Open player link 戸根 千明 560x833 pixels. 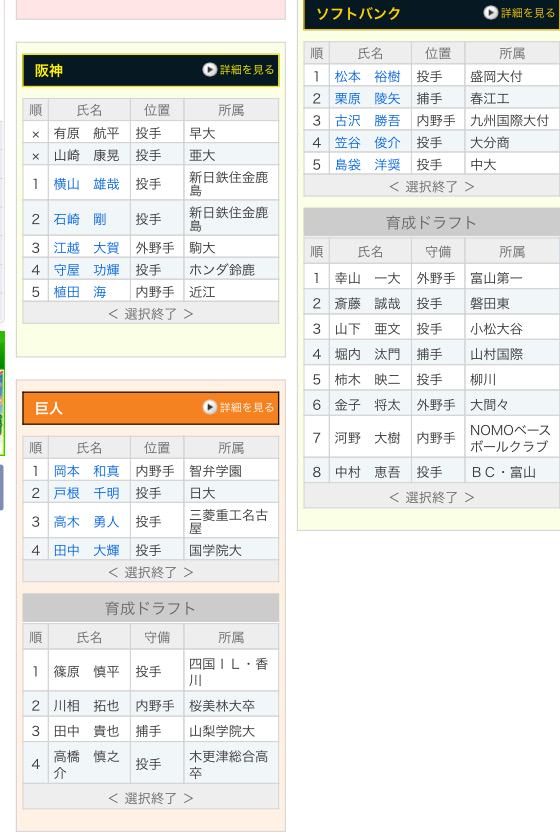tap(87, 493)
